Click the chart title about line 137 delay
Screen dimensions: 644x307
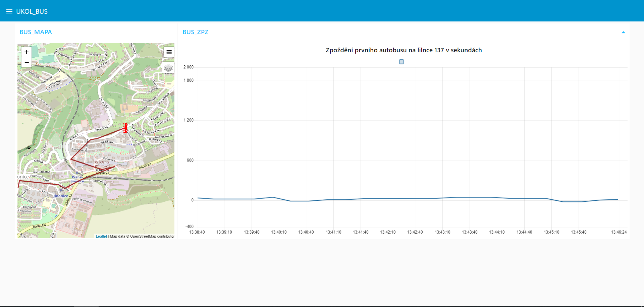[x=404, y=50]
